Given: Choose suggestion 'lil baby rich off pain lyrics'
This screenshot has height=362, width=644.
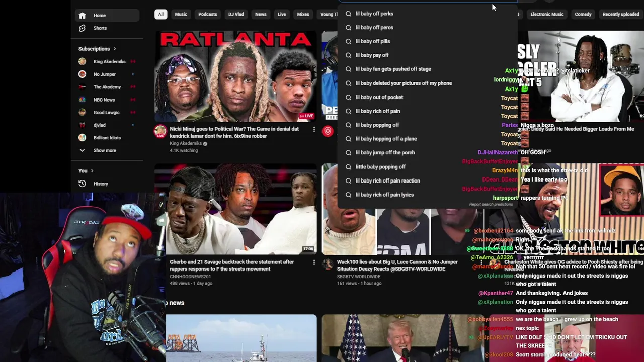Looking at the screenshot, I should click(x=384, y=195).
